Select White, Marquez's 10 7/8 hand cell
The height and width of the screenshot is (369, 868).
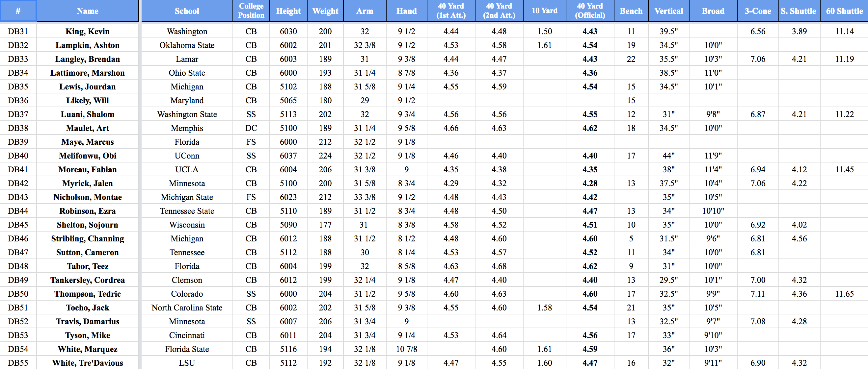point(406,349)
